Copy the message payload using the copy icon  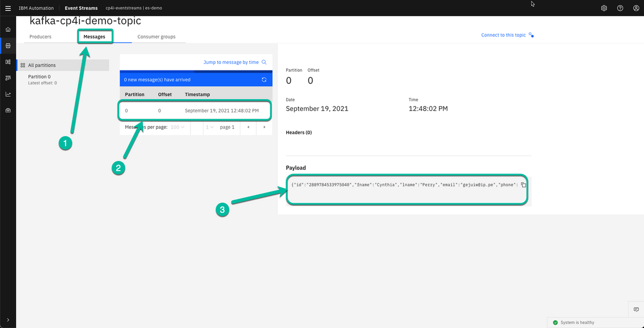click(523, 185)
